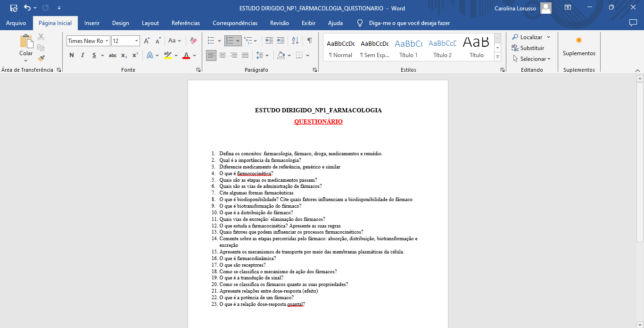
Task: Click the Decrease Indent icon
Action: (269, 41)
